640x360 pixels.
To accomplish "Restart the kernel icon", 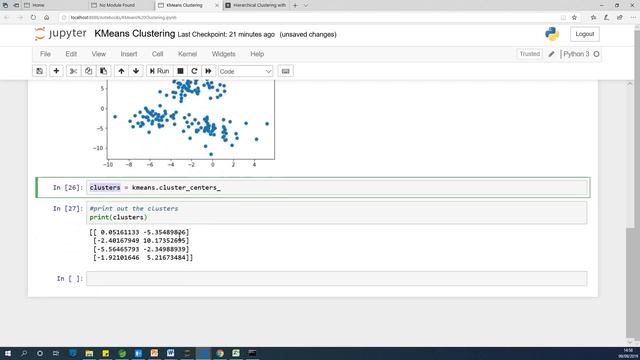I will [194, 71].
